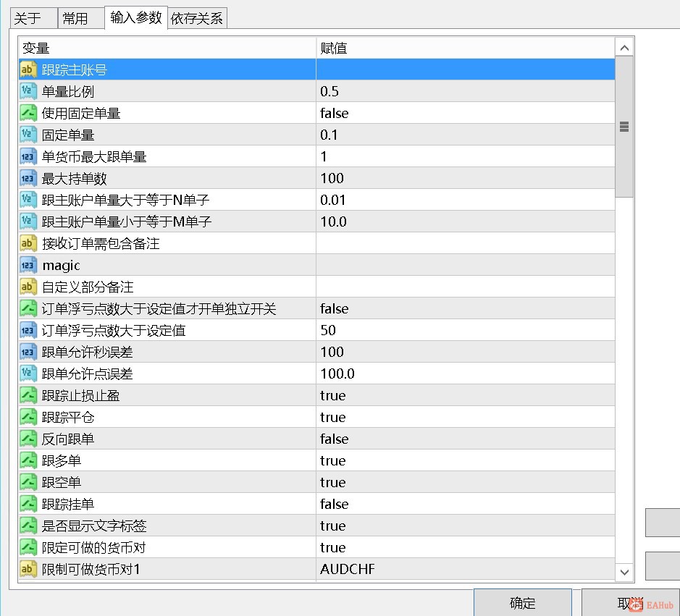Click the integer icon beside 订单浮亏点数大于设定值
The width and height of the screenshot is (680, 616).
point(28,330)
